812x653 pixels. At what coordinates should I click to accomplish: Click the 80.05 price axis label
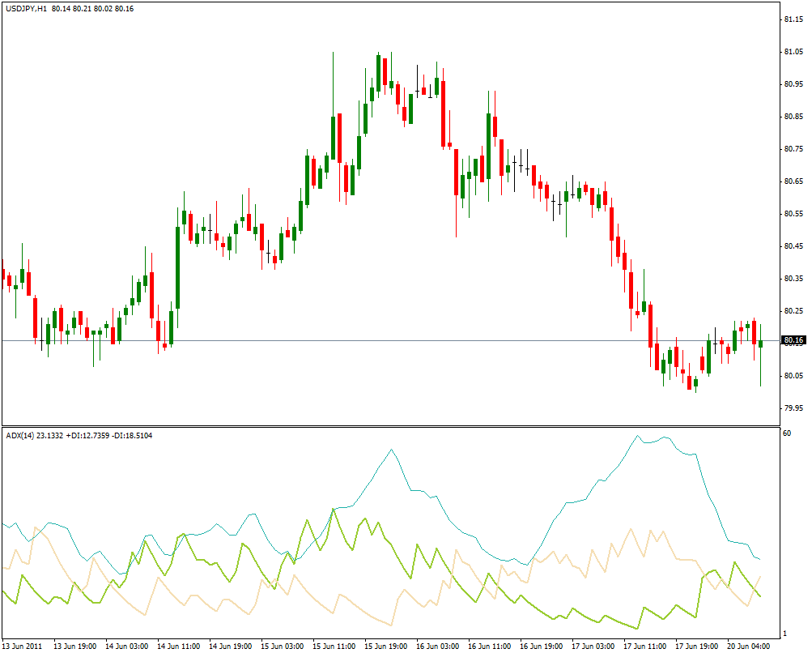click(x=793, y=376)
